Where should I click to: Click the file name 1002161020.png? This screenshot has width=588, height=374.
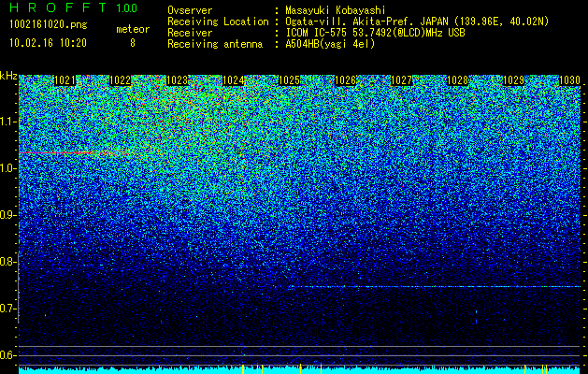(x=49, y=24)
